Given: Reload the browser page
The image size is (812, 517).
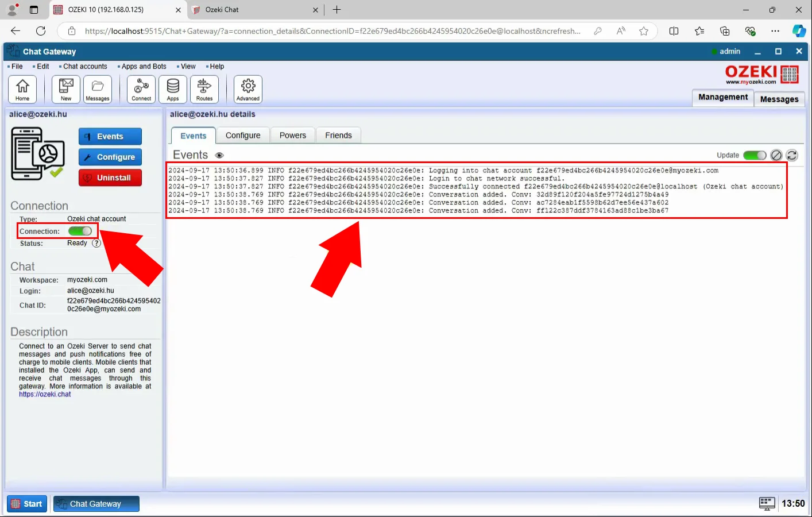Looking at the screenshot, I should (x=41, y=31).
